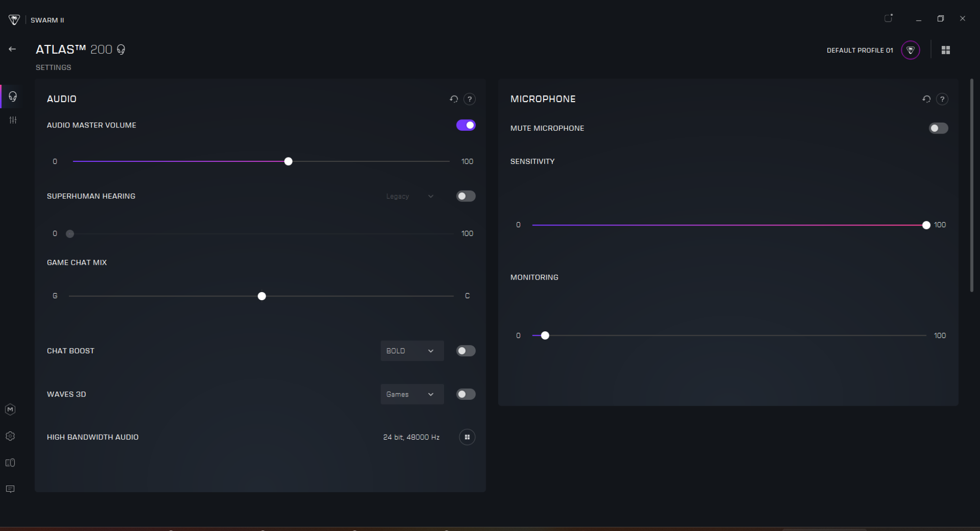Image resolution: width=980 pixels, height=531 pixels.
Task: Click the back arrow icon
Action: 12,49
